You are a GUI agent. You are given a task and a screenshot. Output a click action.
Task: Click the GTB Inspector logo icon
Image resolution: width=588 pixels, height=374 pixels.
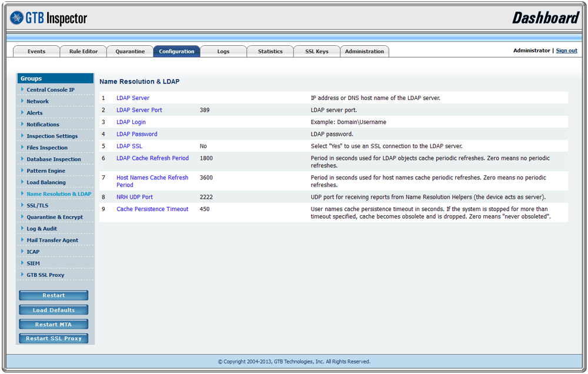pos(17,18)
